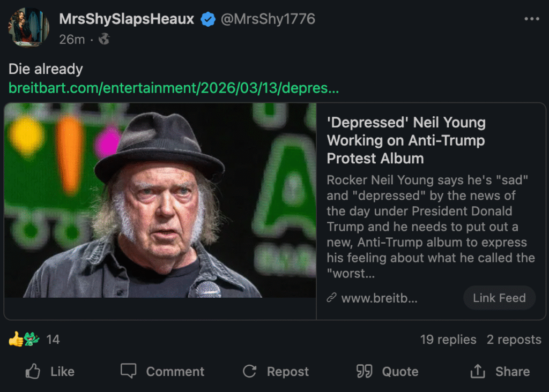Image resolution: width=549 pixels, height=392 pixels.
Task: Click the 26m post timestamp
Action: click(x=71, y=39)
